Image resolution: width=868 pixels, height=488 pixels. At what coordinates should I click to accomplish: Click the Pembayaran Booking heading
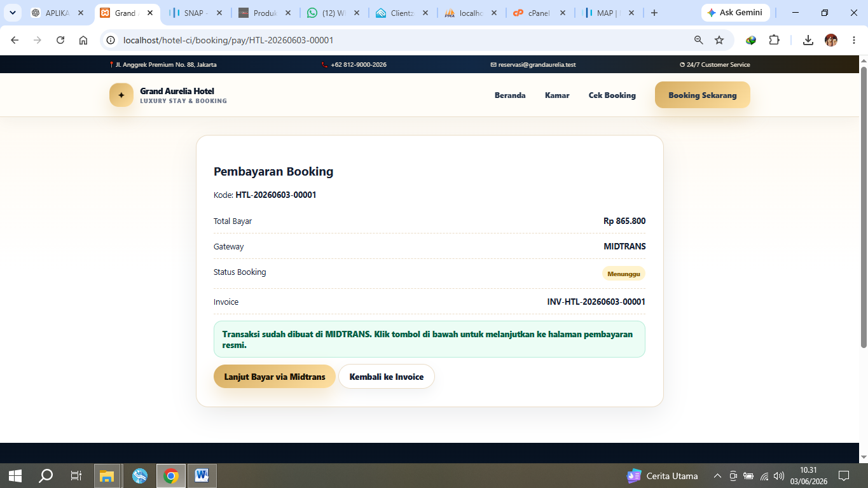[273, 171]
